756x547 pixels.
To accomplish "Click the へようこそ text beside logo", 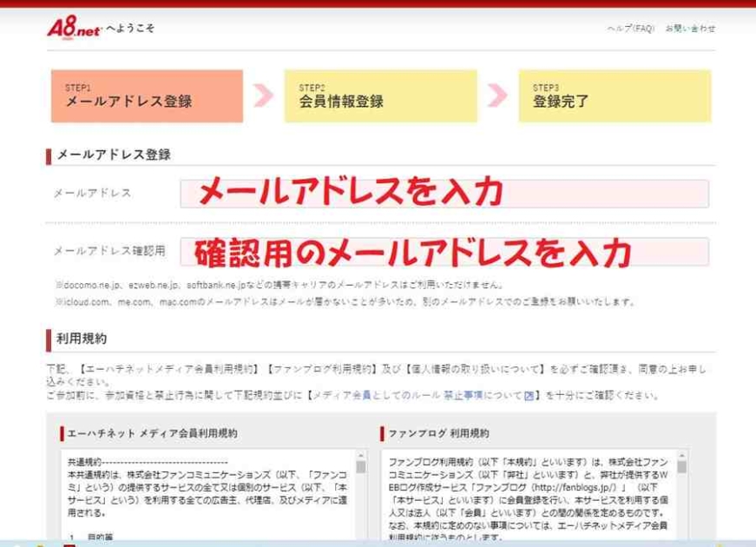I will (x=130, y=29).
